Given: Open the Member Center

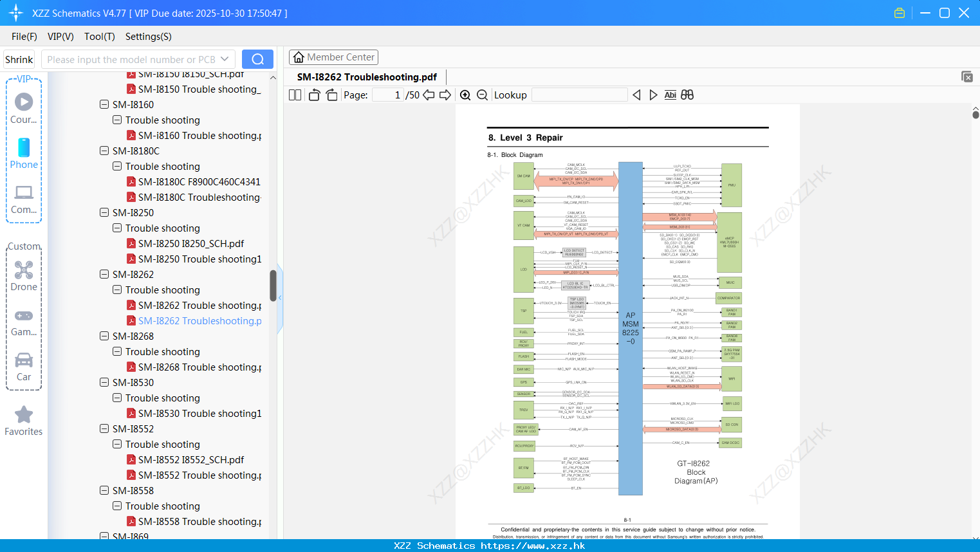Looking at the screenshot, I should [x=333, y=57].
